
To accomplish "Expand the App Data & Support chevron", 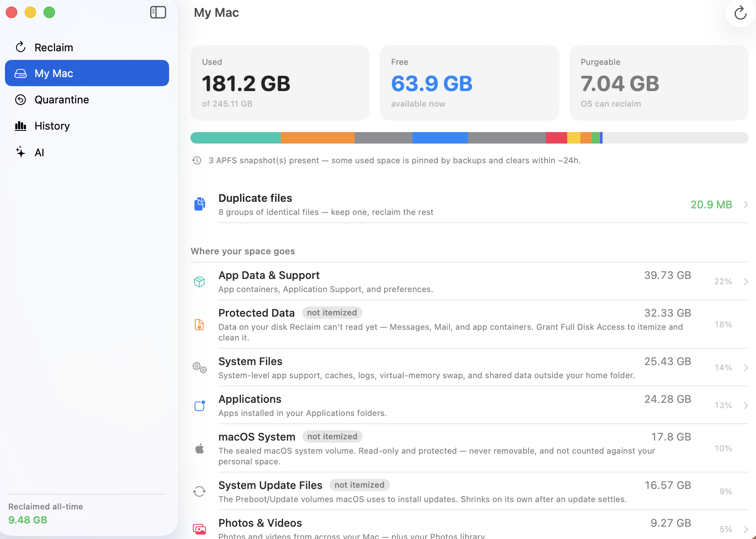I will click(x=746, y=281).
